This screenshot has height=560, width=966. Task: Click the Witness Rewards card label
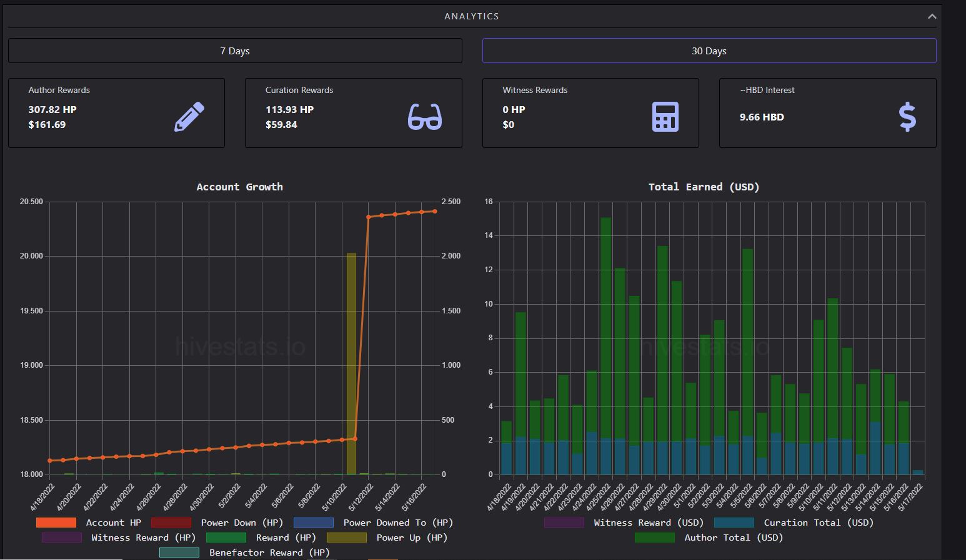tap(535, 90)
